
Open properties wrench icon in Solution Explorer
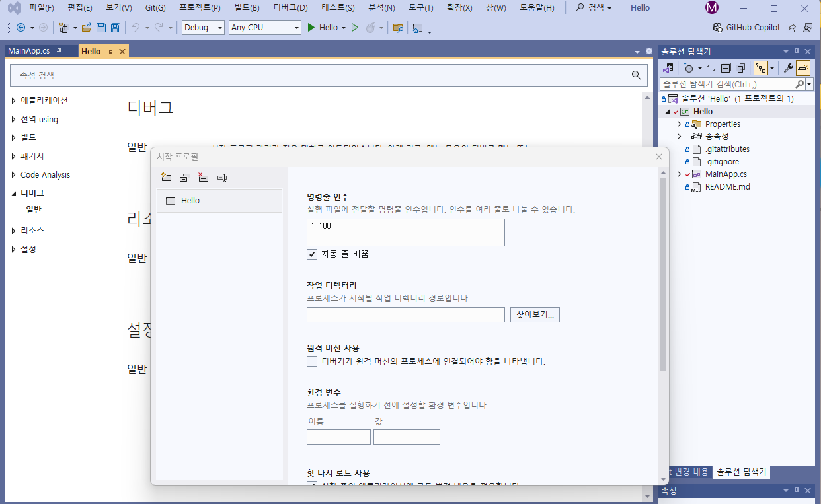788,68
